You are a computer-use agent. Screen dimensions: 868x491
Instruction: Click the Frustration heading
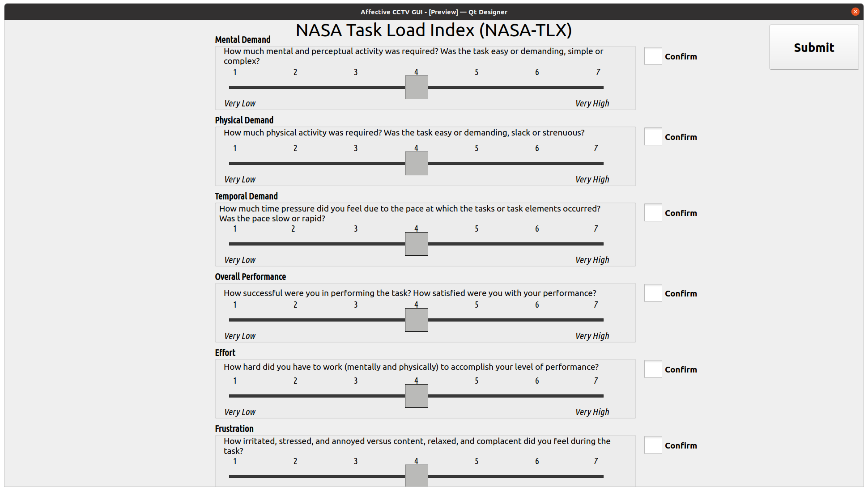click(234, 429)
